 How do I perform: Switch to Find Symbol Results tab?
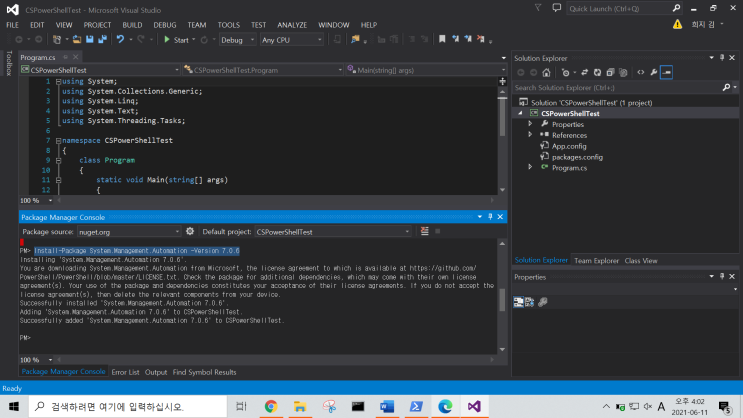[x=204, y=372]
